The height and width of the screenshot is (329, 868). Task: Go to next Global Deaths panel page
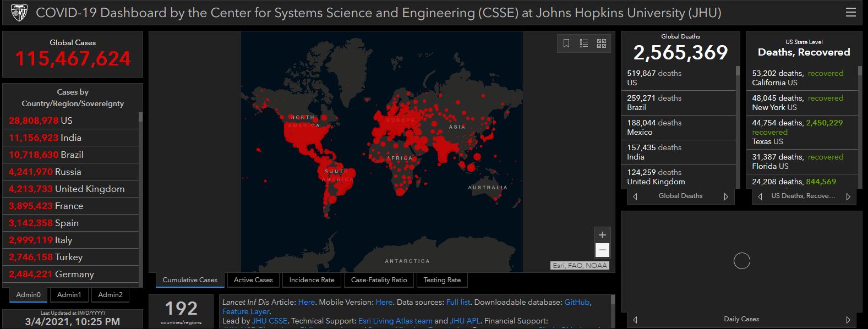pyautogui.click(x=726, y=196)
